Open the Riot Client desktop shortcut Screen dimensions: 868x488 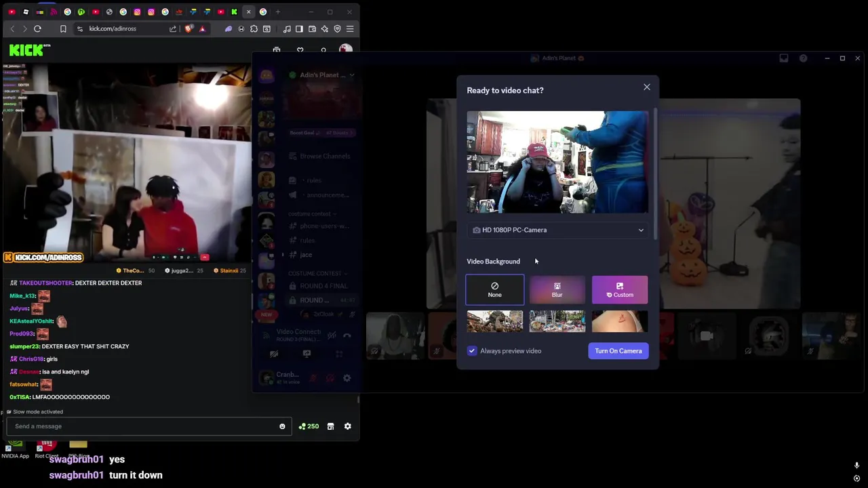coord(46,449)
